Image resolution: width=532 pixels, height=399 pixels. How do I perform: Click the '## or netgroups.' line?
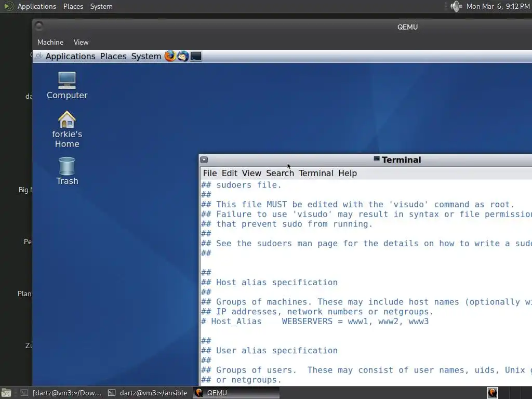(241, 380)
